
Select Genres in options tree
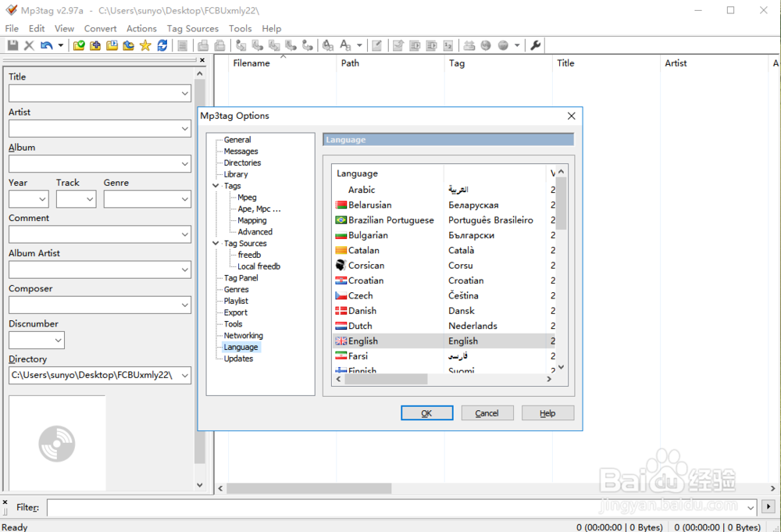236,289
